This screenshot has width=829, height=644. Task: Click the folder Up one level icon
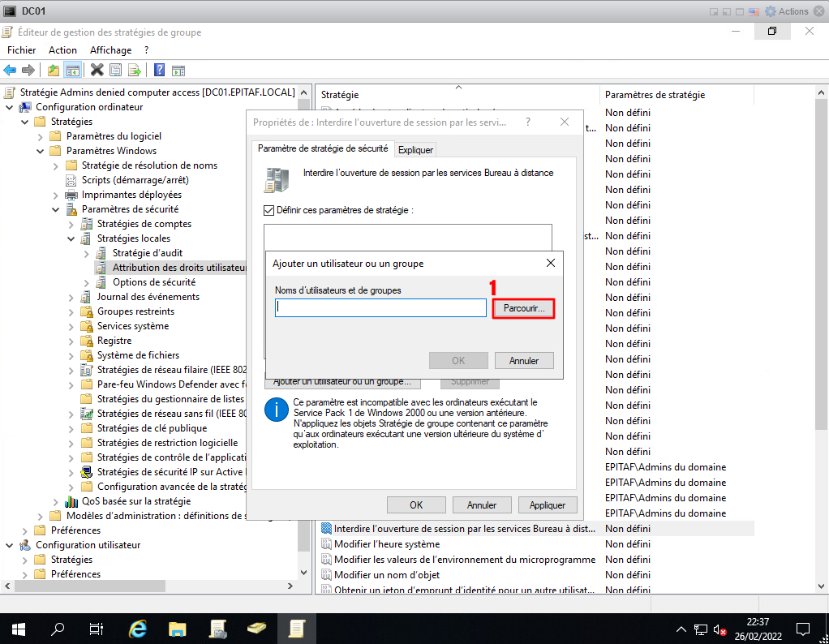tap(54, 71)
